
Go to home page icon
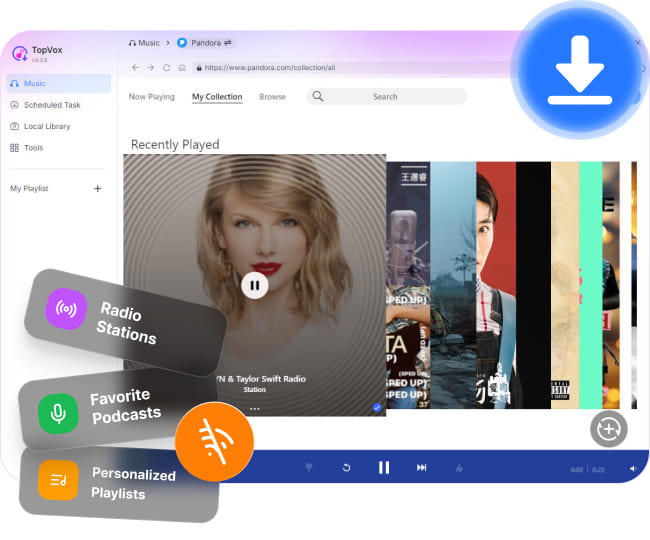[x=182, y=67]
